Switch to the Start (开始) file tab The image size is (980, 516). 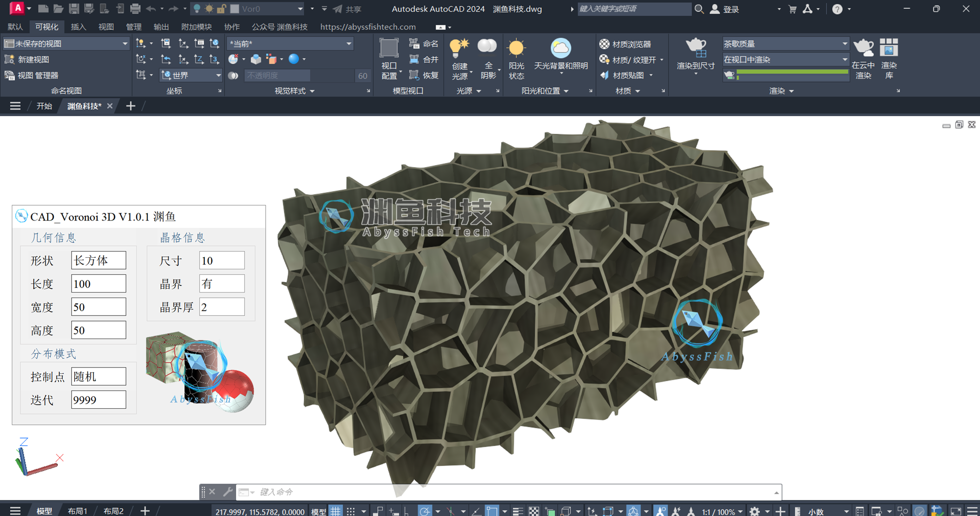[x=44, y=106]
